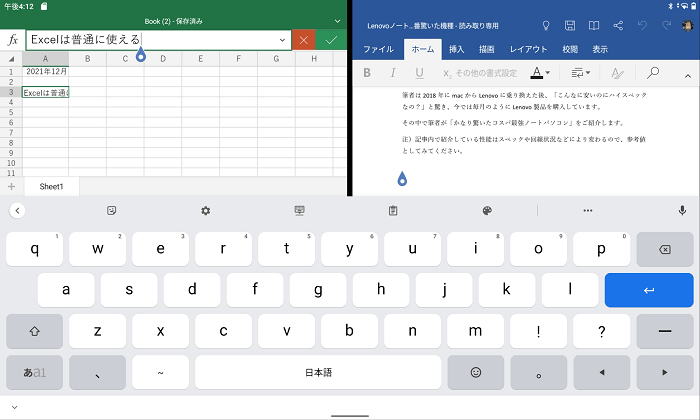The image size is (700, 420).
Task: Click the Word save icon
Action: coord(570,25)
